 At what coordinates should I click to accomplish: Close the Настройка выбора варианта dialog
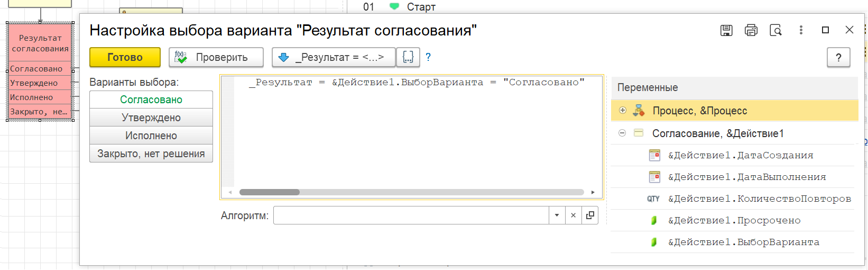(x=849, y=30)
